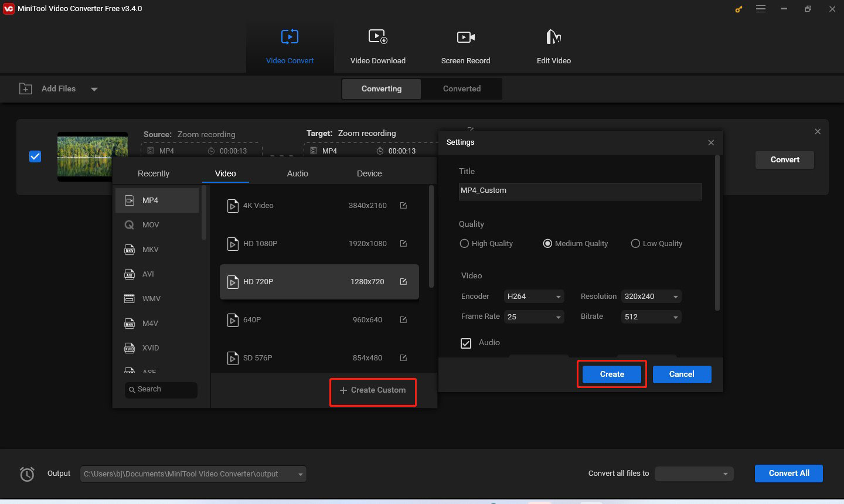Screen dimensions: 844x504
Task: Toggle the Audio checkbox in Settings
Action: point(466,343)
